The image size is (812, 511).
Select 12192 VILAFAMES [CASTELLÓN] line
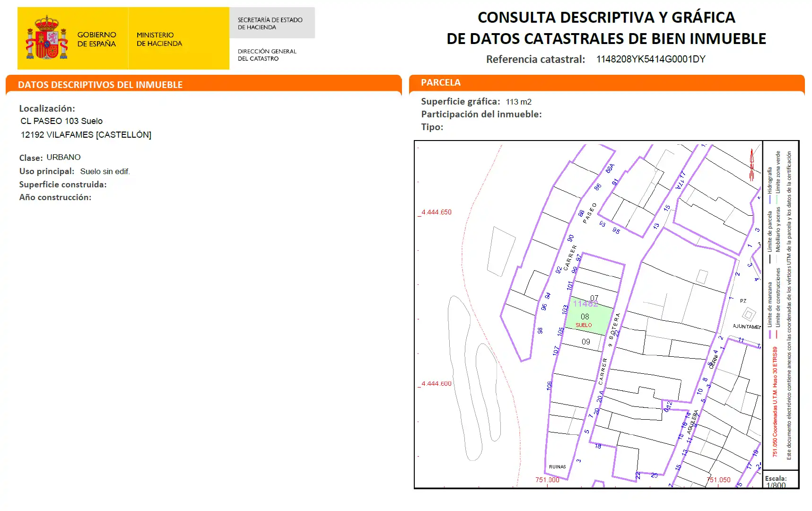[x=86, y=135]
